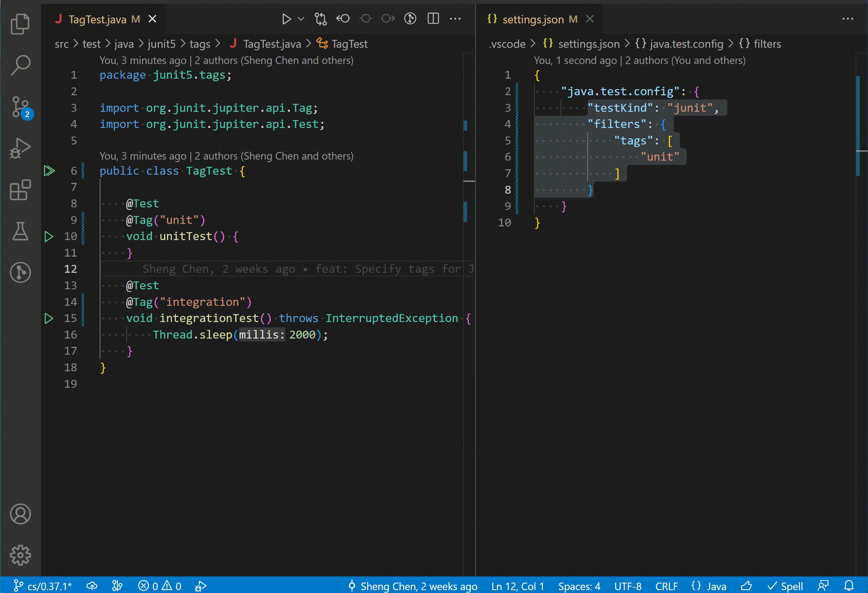
Task: Open the Run and Debug view
Action: click(x=20, y=148)
